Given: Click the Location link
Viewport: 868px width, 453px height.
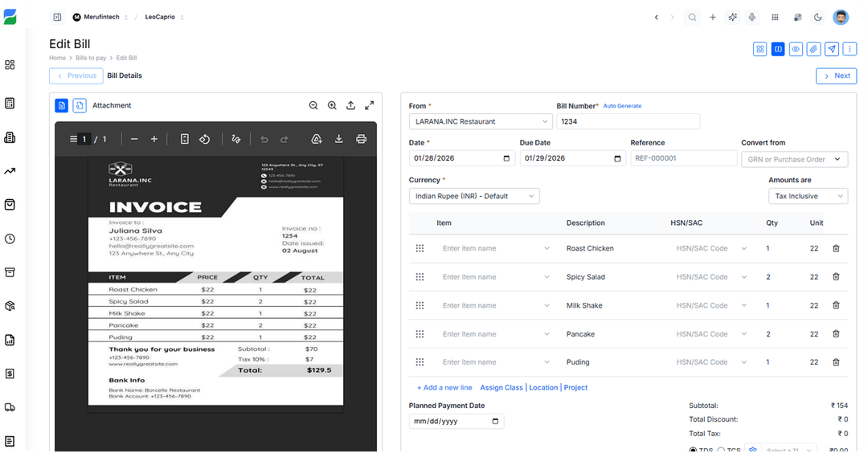Looking at the screenshot, I should pyautogui.click(x=543, y=388).
